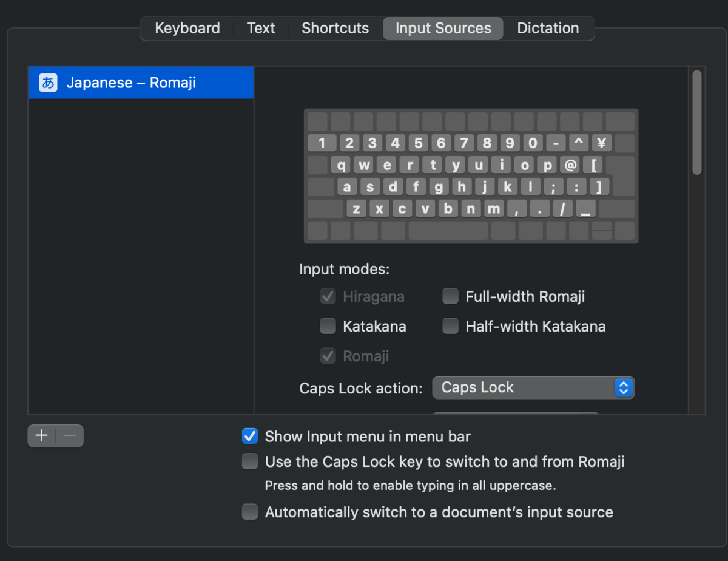Click the settings pane vertical scrollbar

pos(697,121)
